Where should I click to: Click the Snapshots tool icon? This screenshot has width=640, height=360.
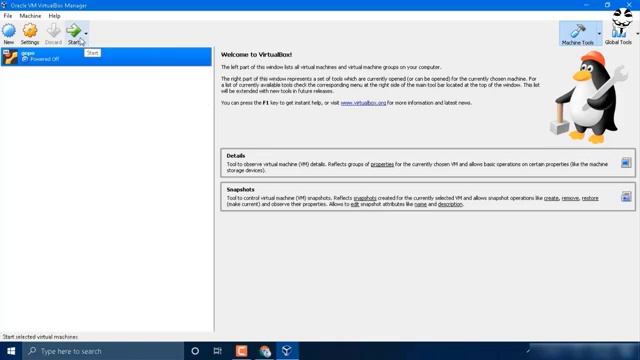pos(626,196)
